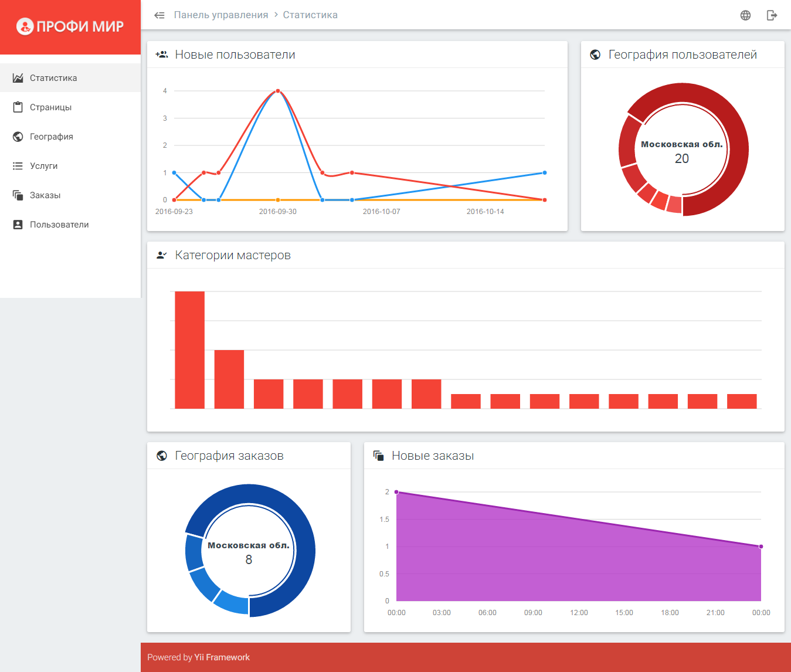Viewport: 791px width, 672px height.
Task: Click red peak point on users chart
Action: click(x=278, y=91)
